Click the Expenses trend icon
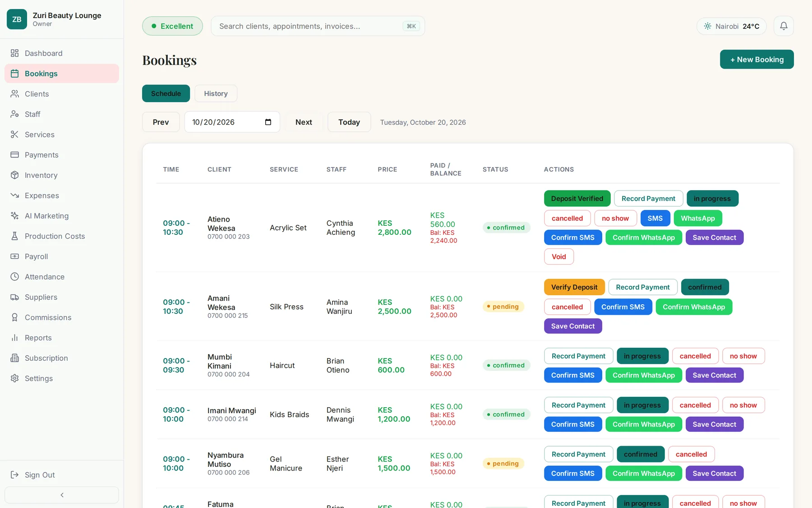Viewport: 812px width, 508px height. tap(14, 196)
